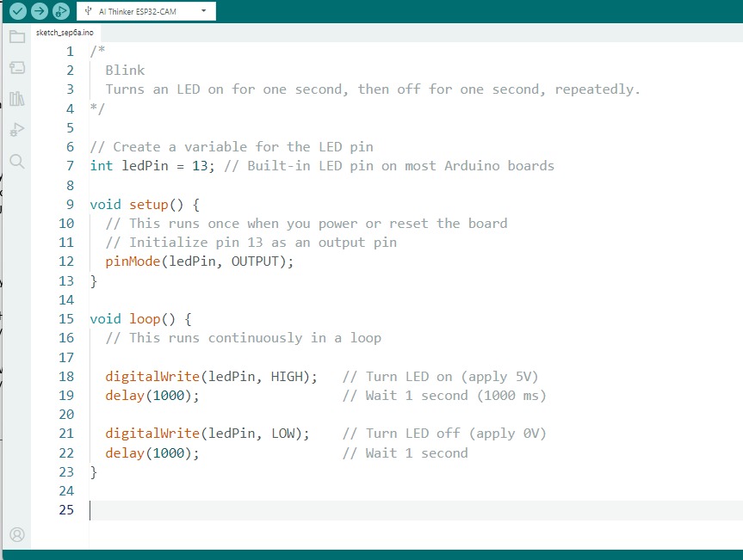
Task: Open the Library Manager books icon
Action: pos(17,99)
